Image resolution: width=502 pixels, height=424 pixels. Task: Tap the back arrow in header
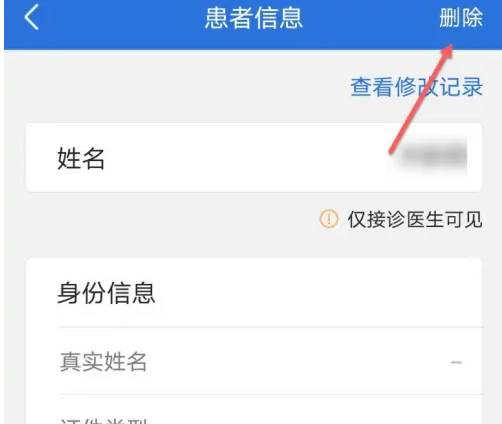(32, 18)
